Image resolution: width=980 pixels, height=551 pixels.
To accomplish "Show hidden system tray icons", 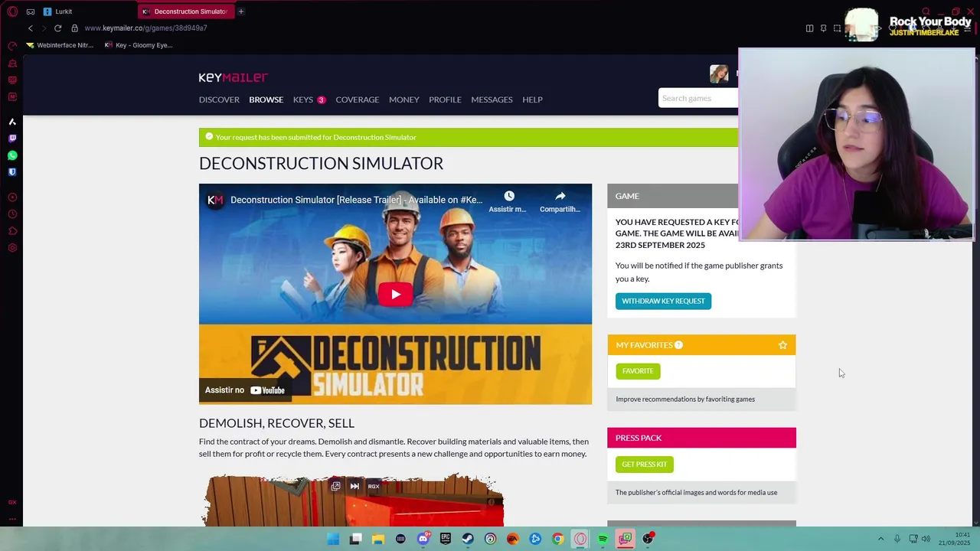I will [880, 539].
